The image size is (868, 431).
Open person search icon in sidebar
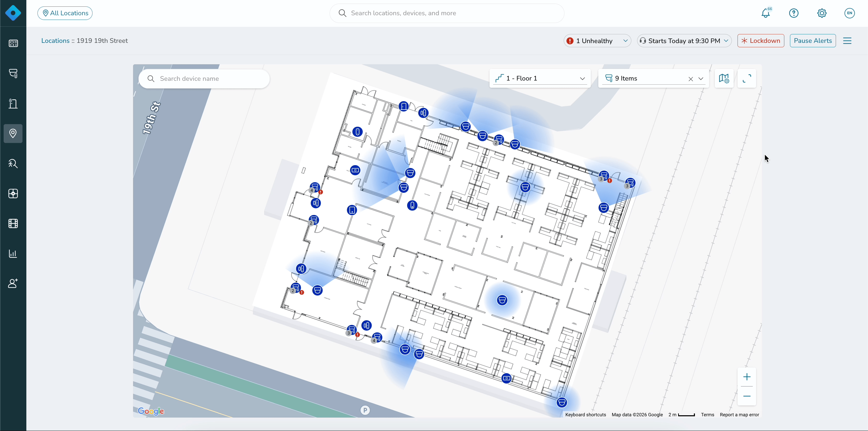click(x=13, y=164)
